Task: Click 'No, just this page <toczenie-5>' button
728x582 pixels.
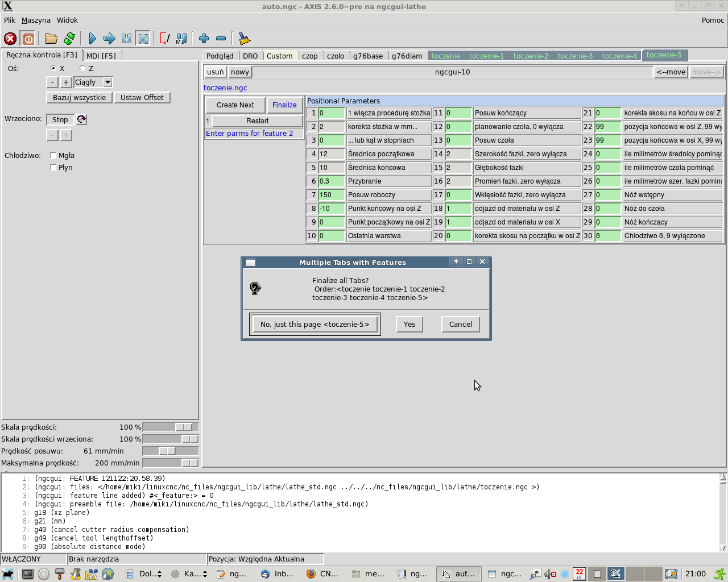Action: coord(315,325)
